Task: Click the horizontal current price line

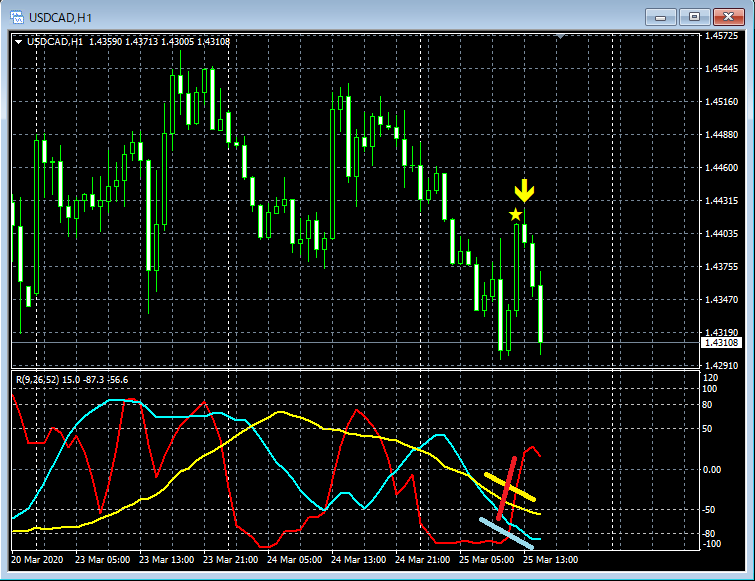Action: tap(355, 343)
